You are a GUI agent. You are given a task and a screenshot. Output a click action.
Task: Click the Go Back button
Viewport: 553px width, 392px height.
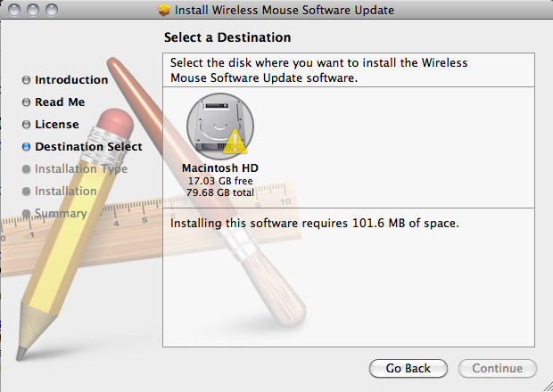click(408, 369)
